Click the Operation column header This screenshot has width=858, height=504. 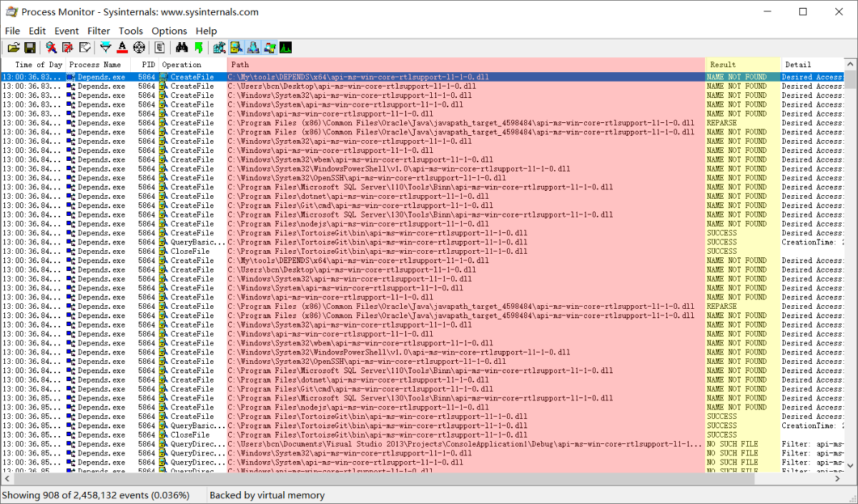192,64
